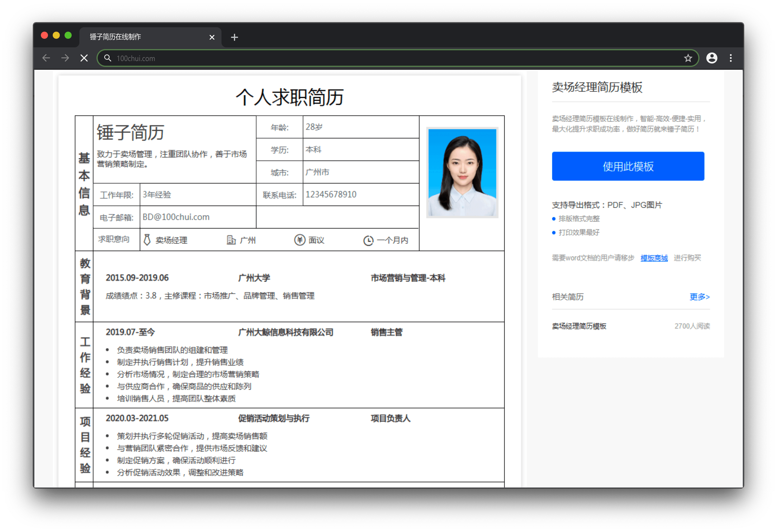Click the clock icon beside 一个月内
The image size is (777, 532).
[x=368, y=240]
